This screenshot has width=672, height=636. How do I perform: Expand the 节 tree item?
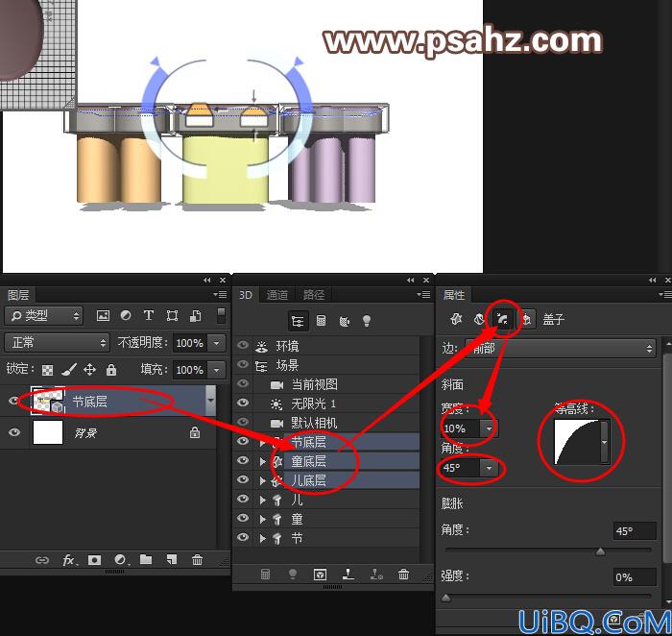coord(263,538)
